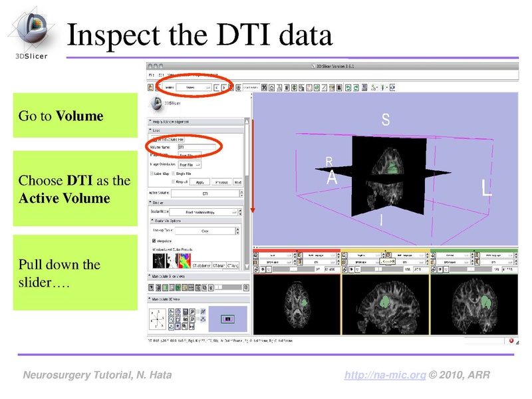Collapse the Manipulate Slice Views panel

(x=148, y=275)
